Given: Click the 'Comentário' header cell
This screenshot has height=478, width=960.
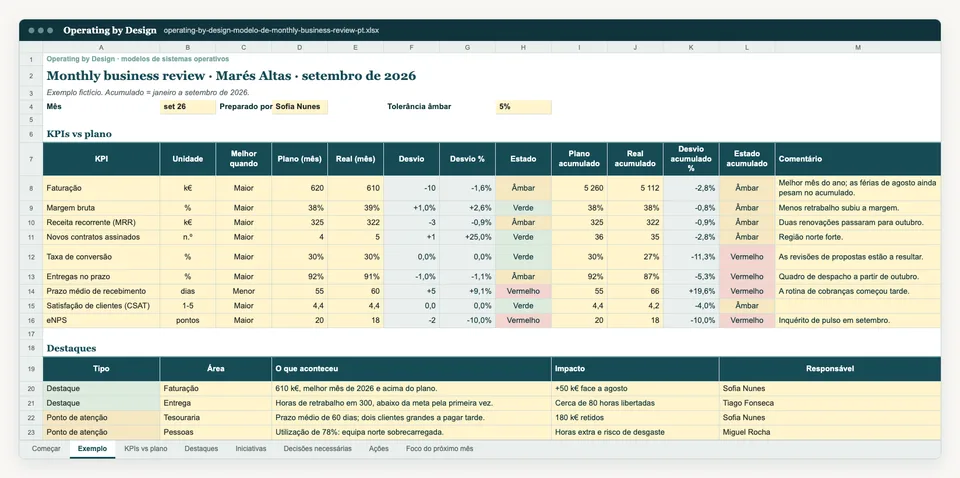Looking at the screenshot, I should (x=858, y=159).
